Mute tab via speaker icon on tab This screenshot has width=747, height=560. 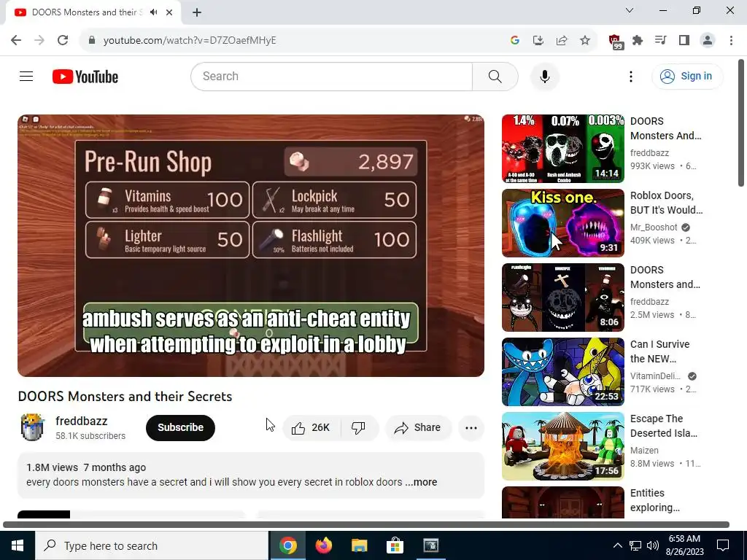pos(153,12)
